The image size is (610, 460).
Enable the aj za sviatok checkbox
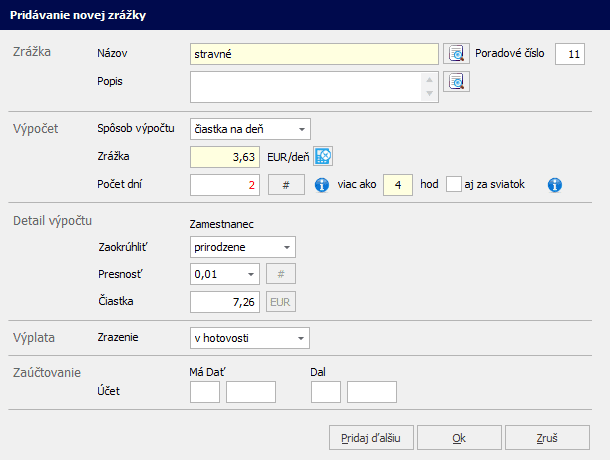[x=454, y=185]
